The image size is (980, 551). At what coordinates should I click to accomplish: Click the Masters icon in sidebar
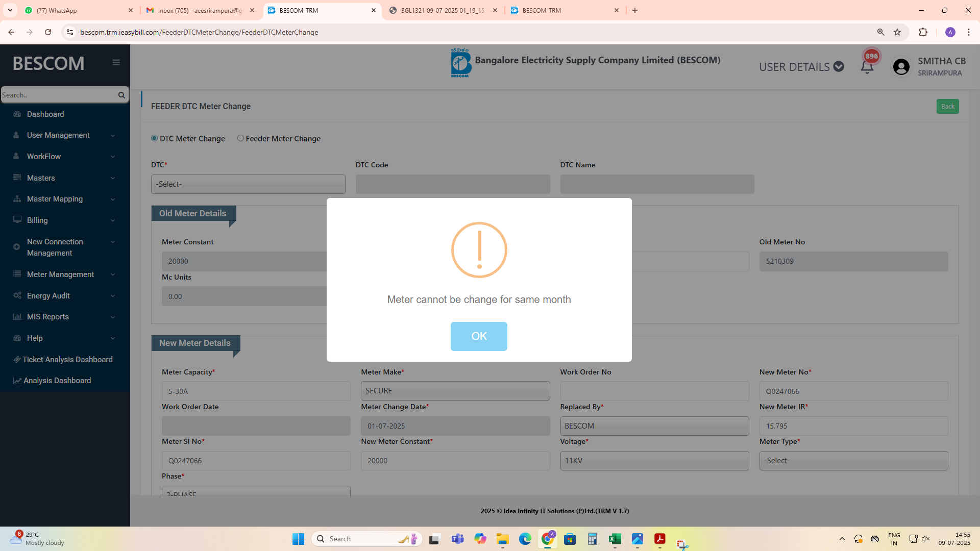click(x=17, y=178)
